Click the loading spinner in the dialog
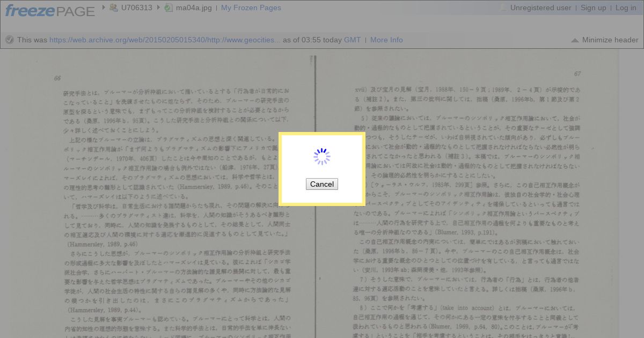The image size is (644, 338). [322, 157]
